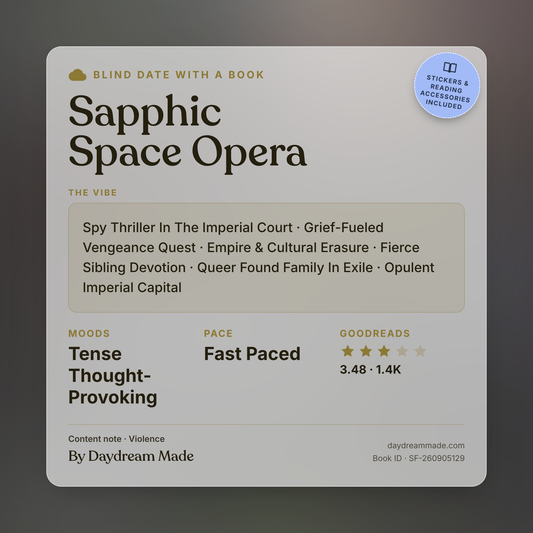
Task: Click the Content note Violence label
Action: click(116, 439)
